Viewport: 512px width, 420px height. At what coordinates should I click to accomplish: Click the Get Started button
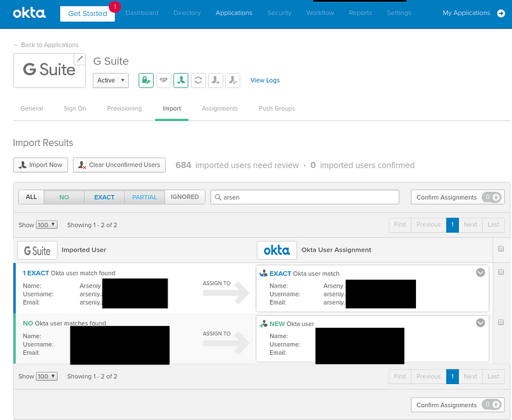[x=88, y=13]
